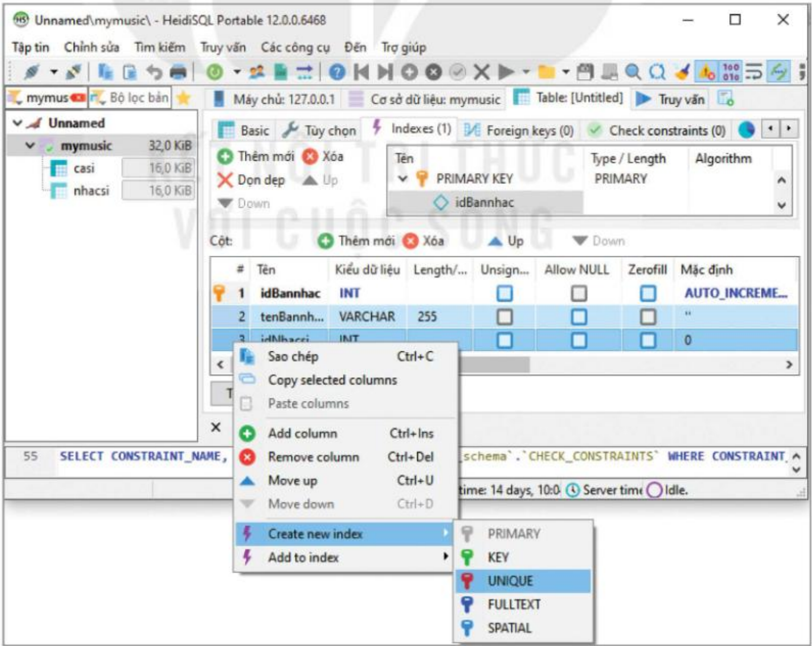This screenshot has width=812, height=646.
Task: Collapse the mymusic database tree node
Action: (30, 146)
